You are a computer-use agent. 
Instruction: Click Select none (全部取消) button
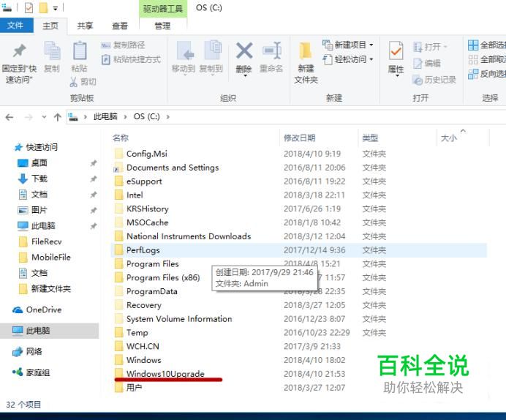(487, 60)
